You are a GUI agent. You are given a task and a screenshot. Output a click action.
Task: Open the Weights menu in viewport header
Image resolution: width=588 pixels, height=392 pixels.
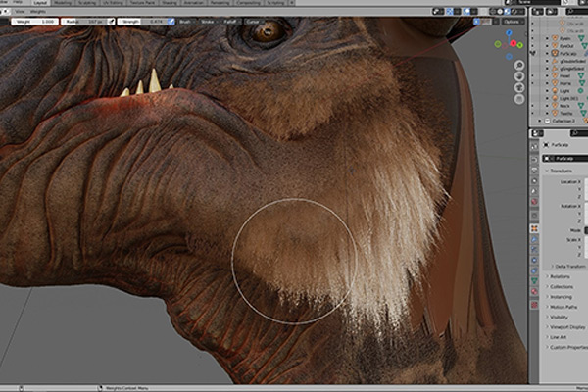coord(38,12)
